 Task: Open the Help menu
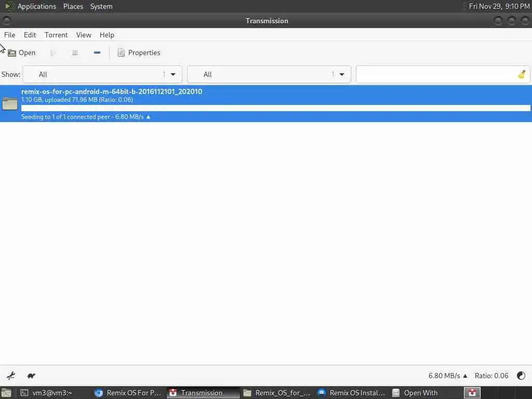click(x=107, y=35)
